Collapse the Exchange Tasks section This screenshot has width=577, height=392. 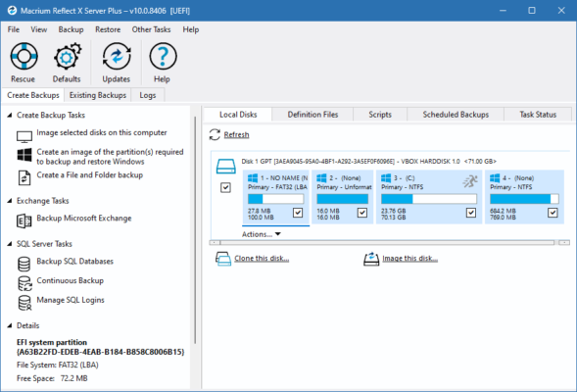pos(10,201)
